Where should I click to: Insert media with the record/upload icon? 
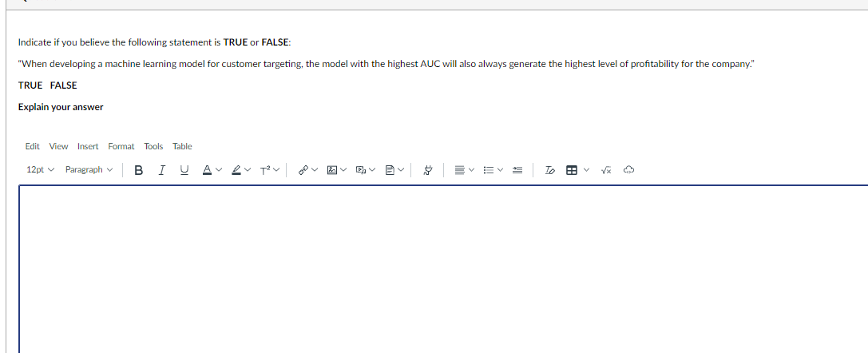pos(361,170)
